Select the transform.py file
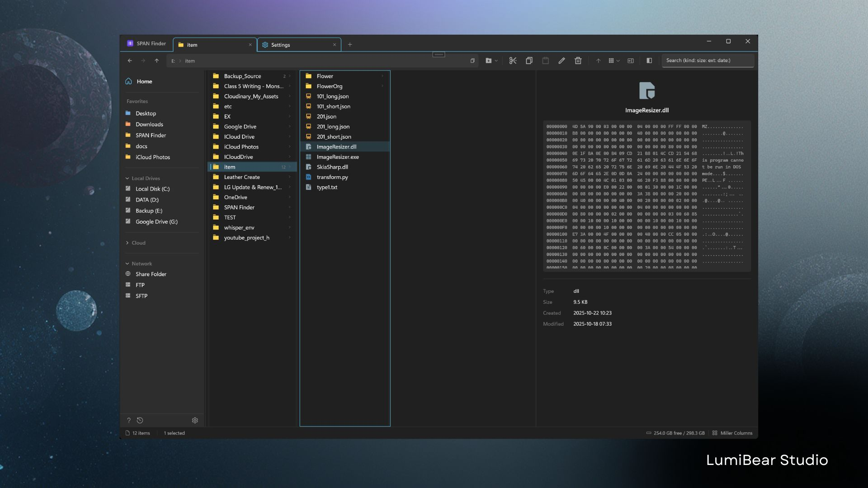 332,177
